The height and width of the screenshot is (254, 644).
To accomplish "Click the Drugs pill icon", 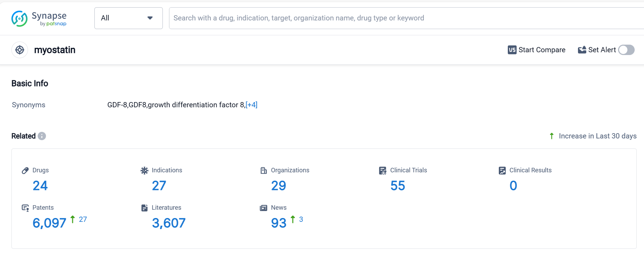I will (x=25, y=170).
